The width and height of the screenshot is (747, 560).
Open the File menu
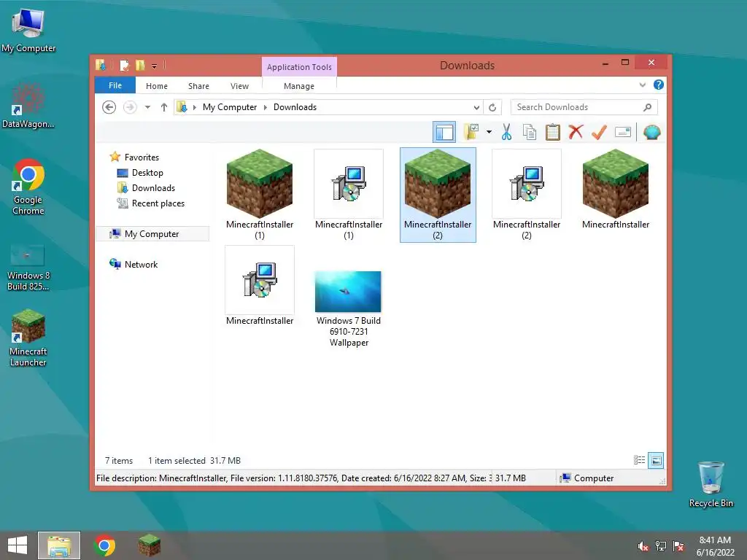115,85
